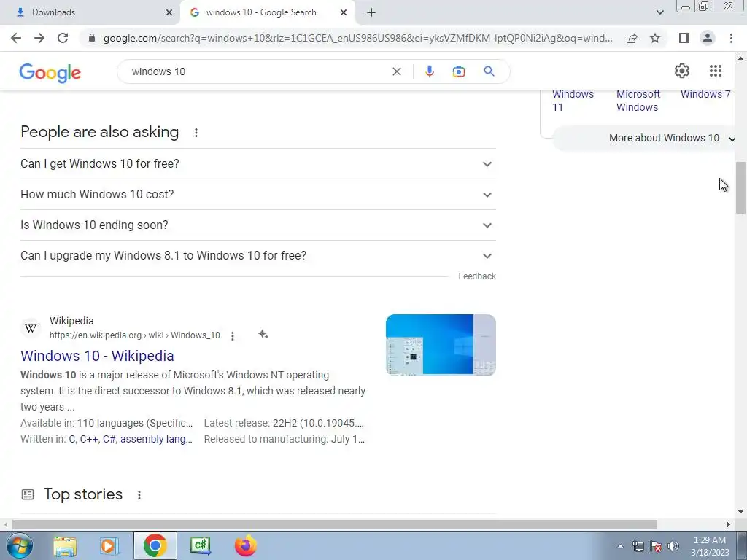This screenshot has height=560, width=747.
Task: Click the Action Center flag tray icon
Action: 656,546
